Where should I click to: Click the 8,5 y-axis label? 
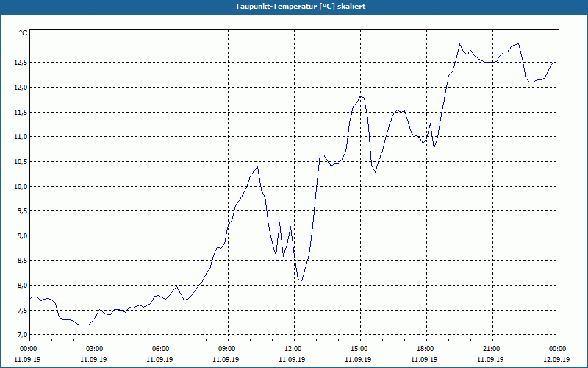(23, 261)
